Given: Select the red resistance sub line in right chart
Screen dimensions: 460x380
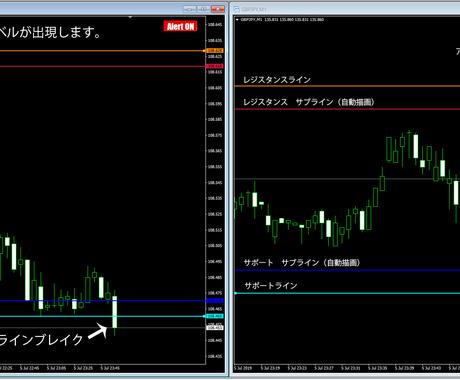Looking at the screenshot, I should click(347, 109).
